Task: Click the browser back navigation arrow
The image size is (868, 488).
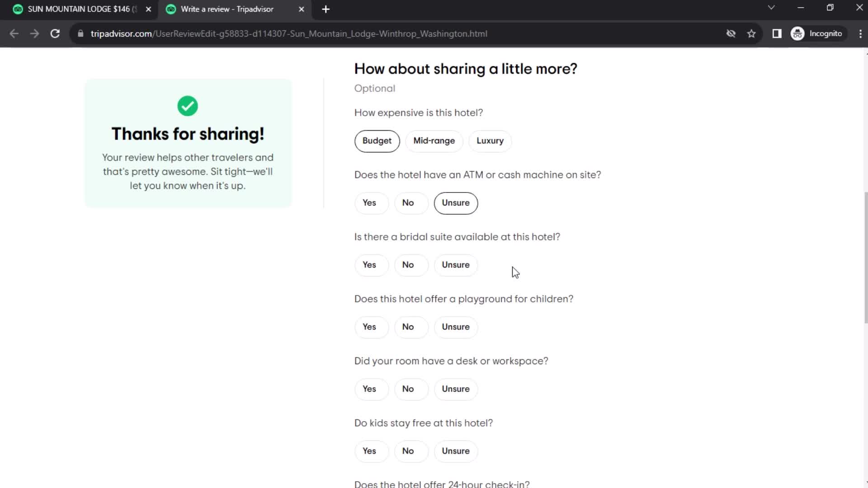Action: (x=14, y=33)
